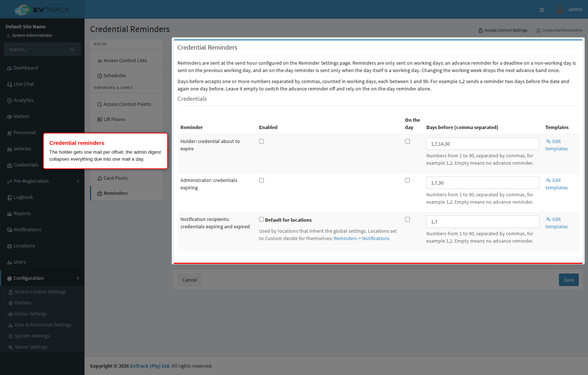The width and height of the screenshot is (588, 375).
Task: Check Default for locations box
Action: (x=262, y=219)
